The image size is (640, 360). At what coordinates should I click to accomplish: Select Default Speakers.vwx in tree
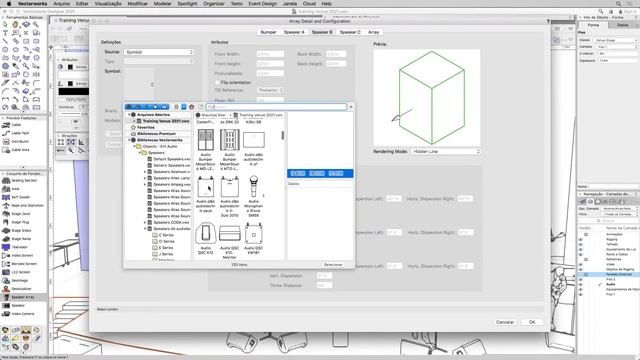click(169, 159)
